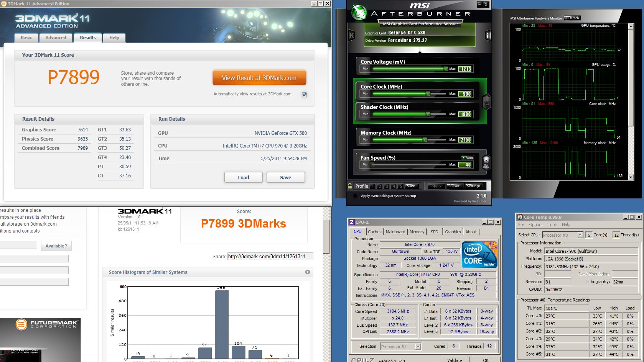Select Afterburner profile slot 1
This screenshot has height=362, width=644.
coord(372,186)
